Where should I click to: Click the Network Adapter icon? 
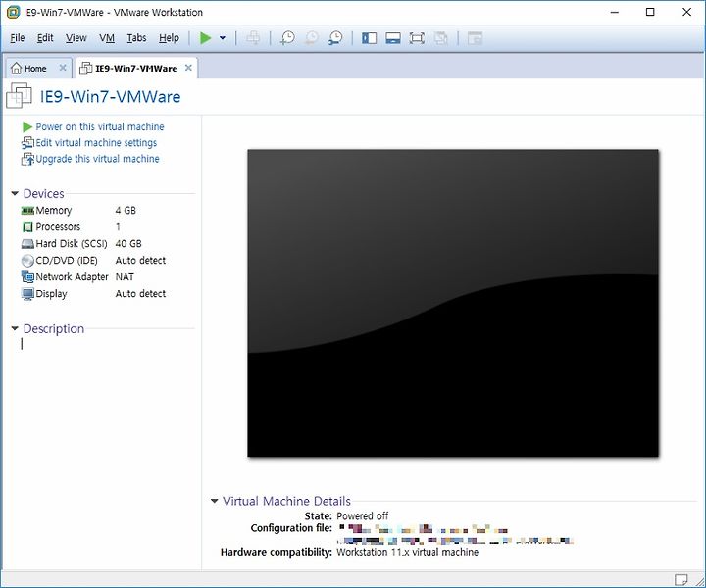click(x=27, y=276)
